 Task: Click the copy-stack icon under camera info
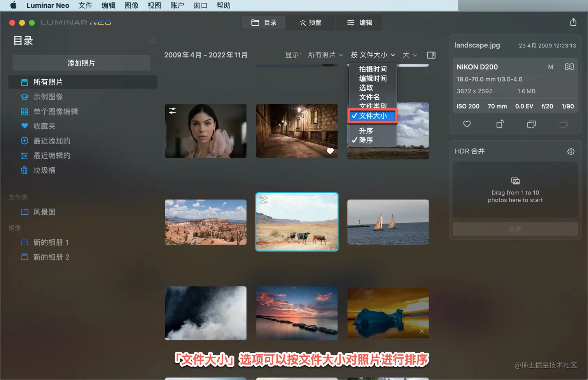coord(531,124)
